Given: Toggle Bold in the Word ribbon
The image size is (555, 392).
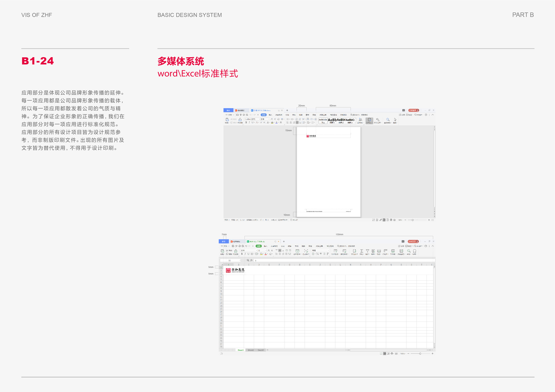Looking at the screenshot, I should coord(246,123).
